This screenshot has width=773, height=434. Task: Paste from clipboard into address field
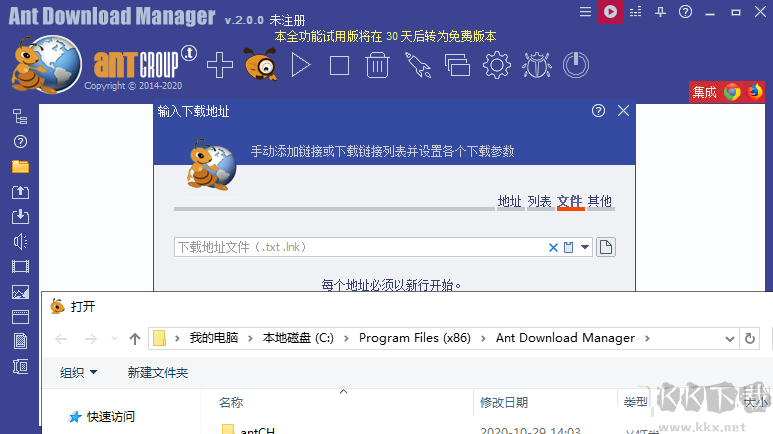click(x=568, y=248)
